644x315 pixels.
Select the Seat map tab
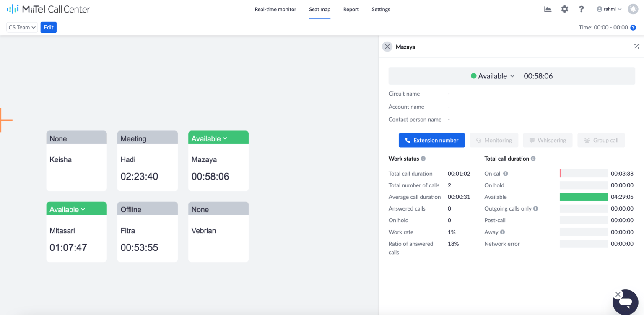coord(320,9)
